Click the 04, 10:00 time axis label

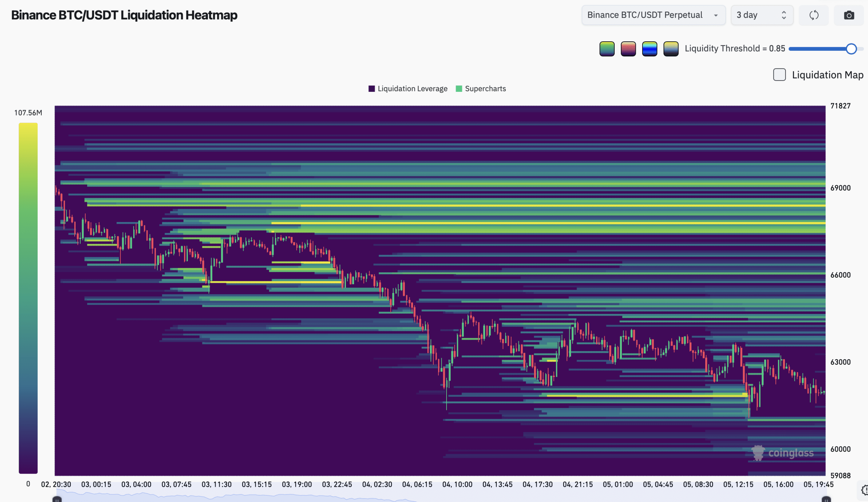(457, 484)
